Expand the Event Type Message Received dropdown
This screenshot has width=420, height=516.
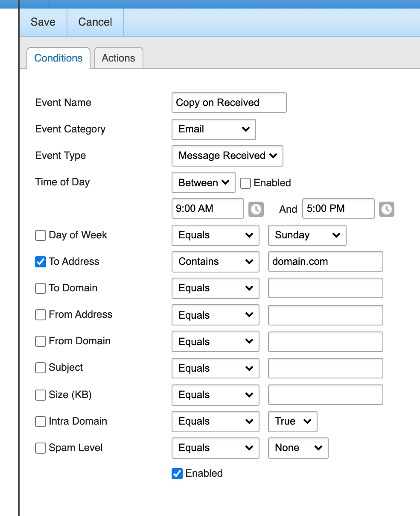point(227,156)
